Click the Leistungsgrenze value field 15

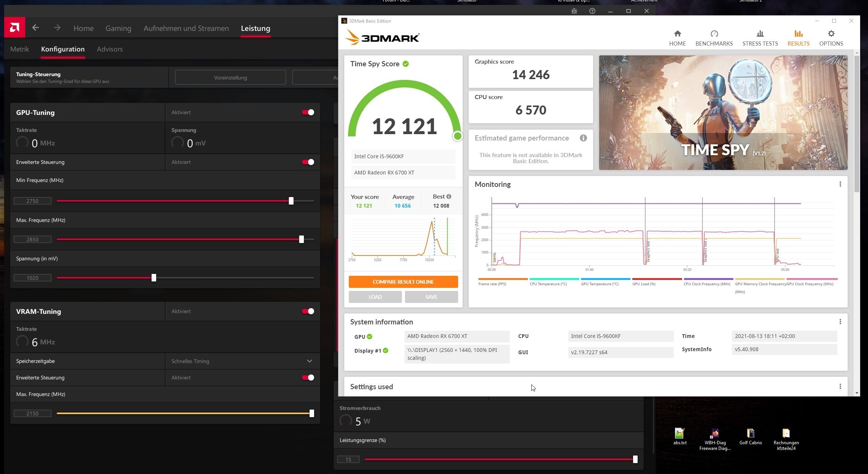[x=348, y=459]
